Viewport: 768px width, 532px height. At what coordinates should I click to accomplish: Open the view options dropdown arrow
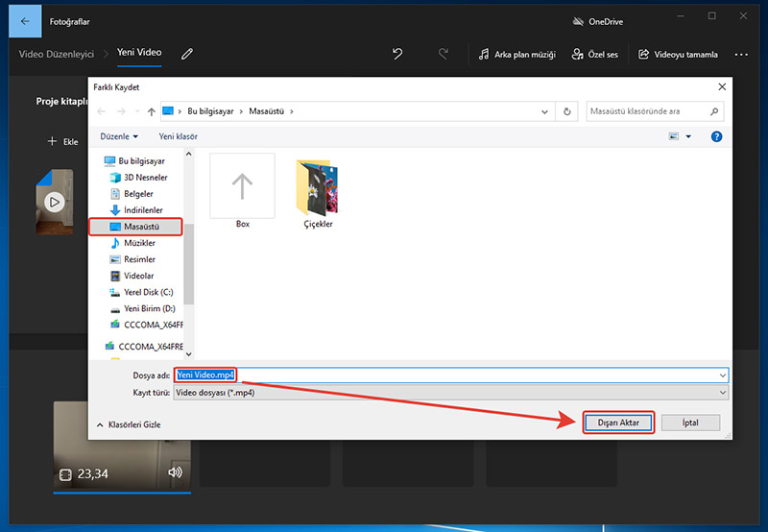click(x=688, y=137)
